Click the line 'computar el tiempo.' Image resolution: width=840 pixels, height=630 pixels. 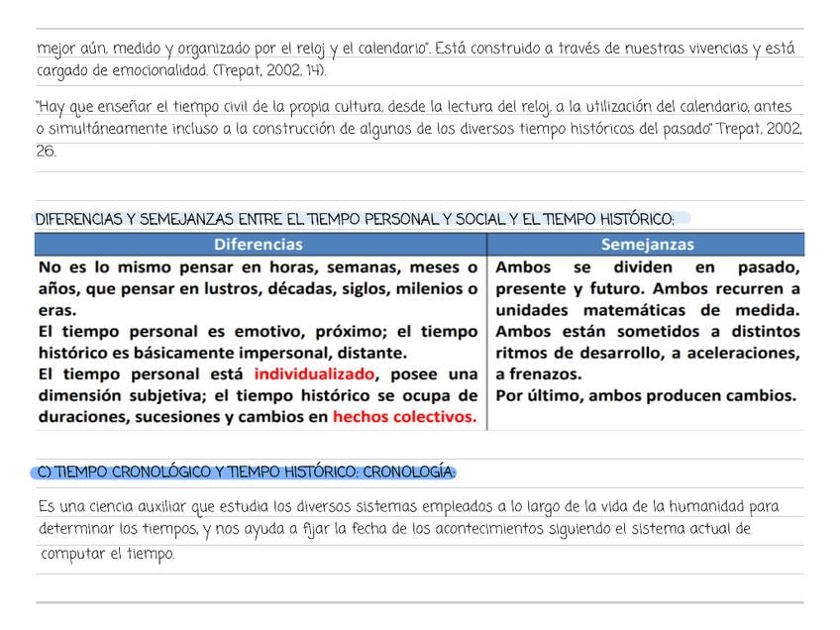[x=108, y=554]
